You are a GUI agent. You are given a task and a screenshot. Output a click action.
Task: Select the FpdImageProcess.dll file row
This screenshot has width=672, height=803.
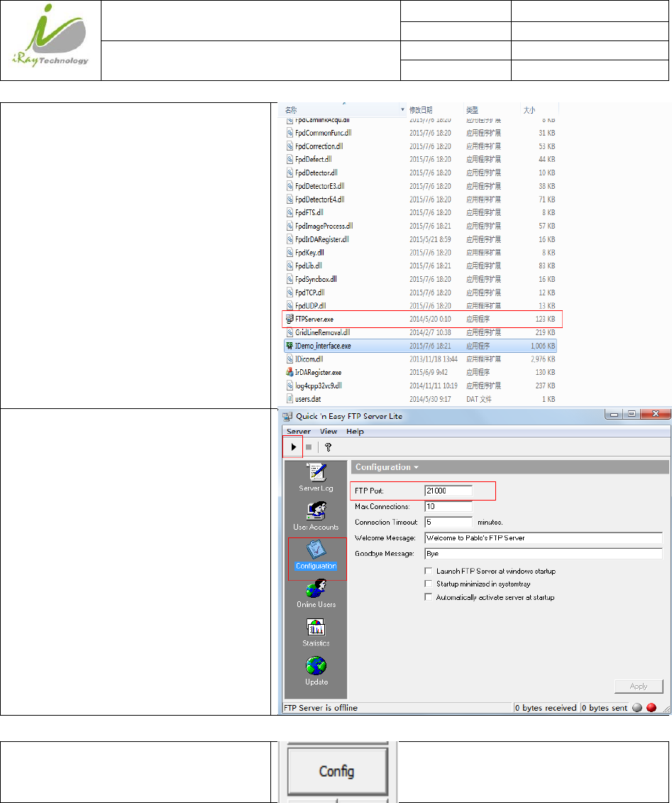pos(420,226)
